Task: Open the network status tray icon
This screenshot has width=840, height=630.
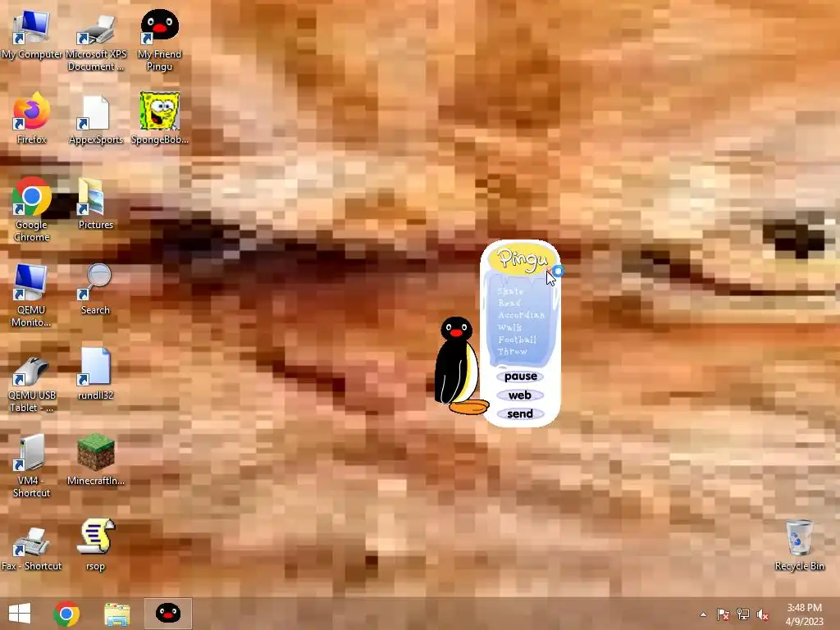Action: pyautogui.click(x=743, y=614)
